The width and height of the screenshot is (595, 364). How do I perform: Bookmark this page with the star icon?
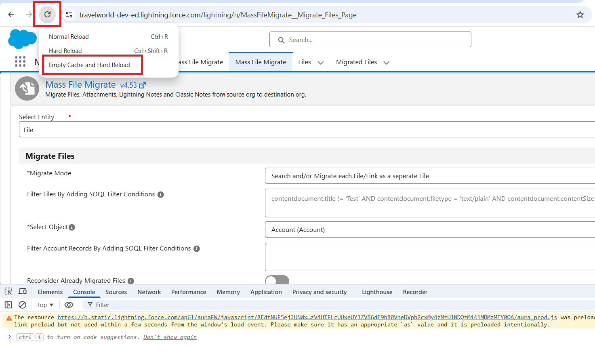580,15
